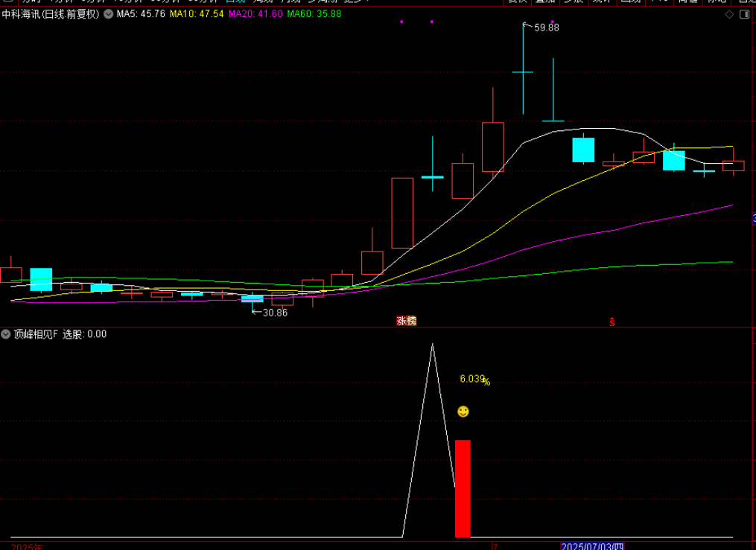This screenshot has width=756, height=550.
Task: Click the 59.88 high price annotation
Action: [x=545, y=28]
